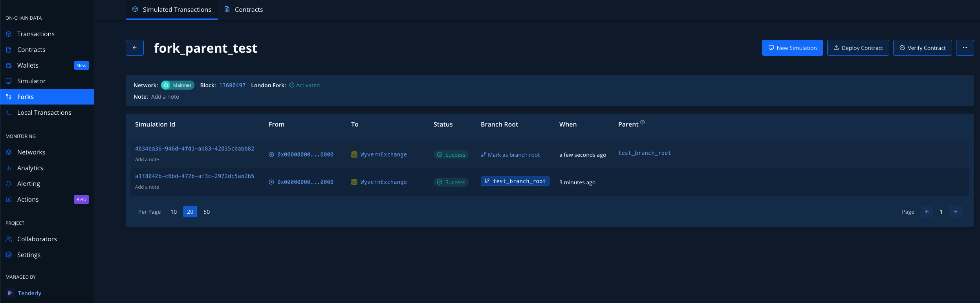Click the Verify Contract button
The width and height of the screenshot is (980, 303).
[x=923, y=48]
